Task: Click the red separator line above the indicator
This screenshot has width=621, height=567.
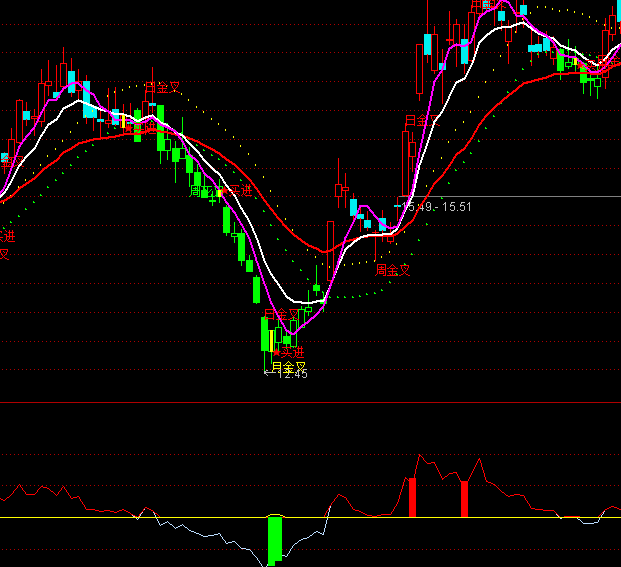Action: [x=310, y=403]
